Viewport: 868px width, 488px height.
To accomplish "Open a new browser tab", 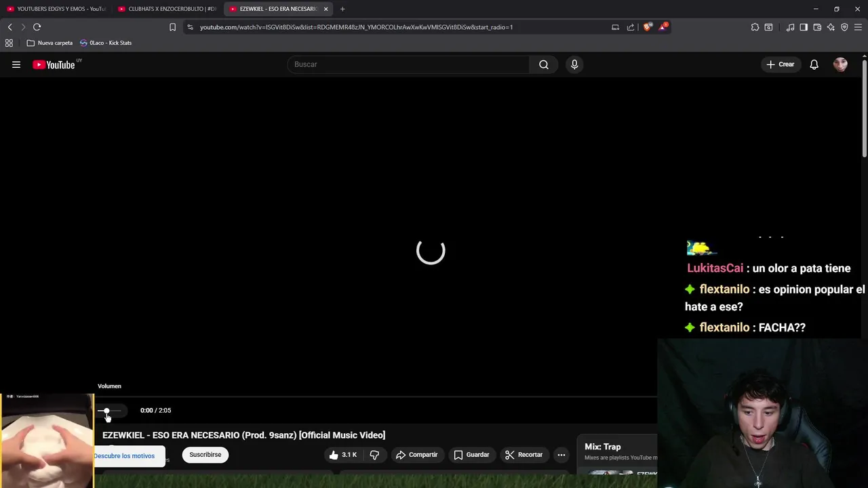I will coord(342,9).
